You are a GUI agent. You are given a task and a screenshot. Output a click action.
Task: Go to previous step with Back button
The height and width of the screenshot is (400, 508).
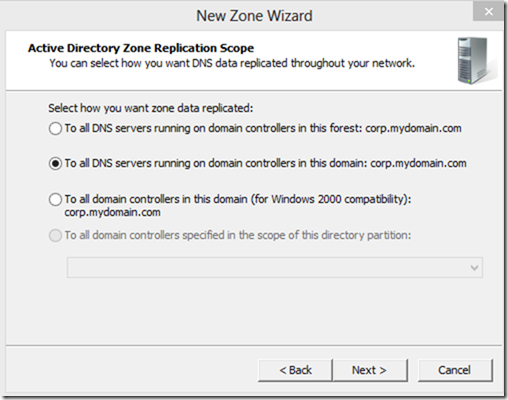coord(295,370)
